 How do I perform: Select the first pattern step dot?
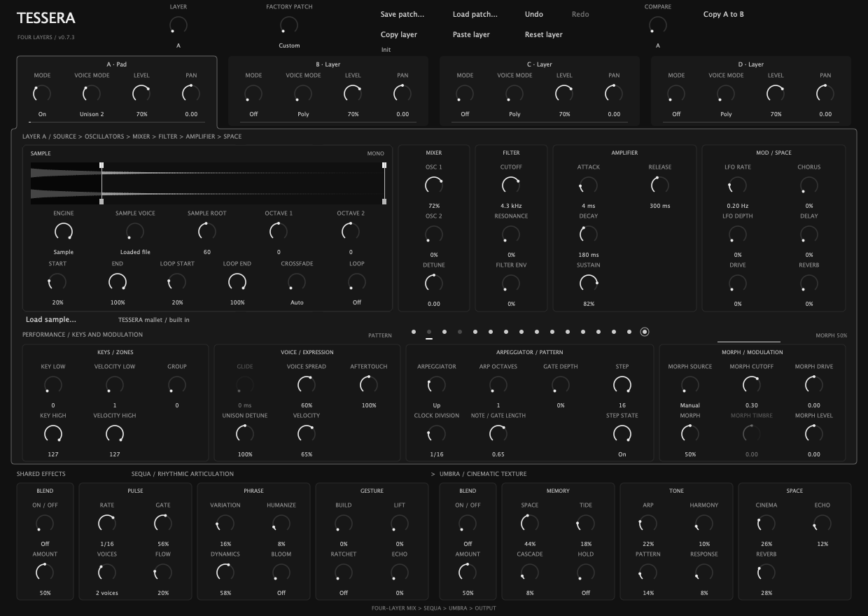point(414,332)
